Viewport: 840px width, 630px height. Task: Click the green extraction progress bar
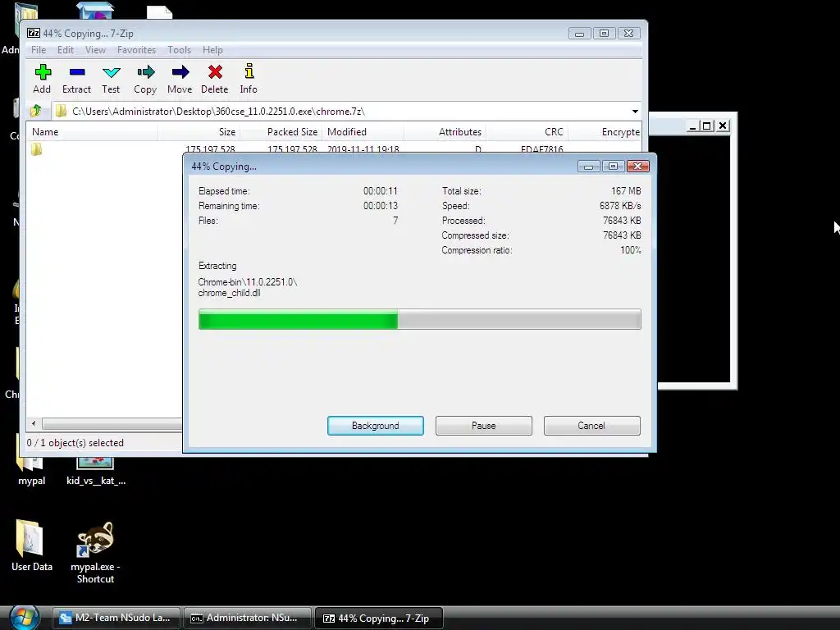(x=419, y=319)
